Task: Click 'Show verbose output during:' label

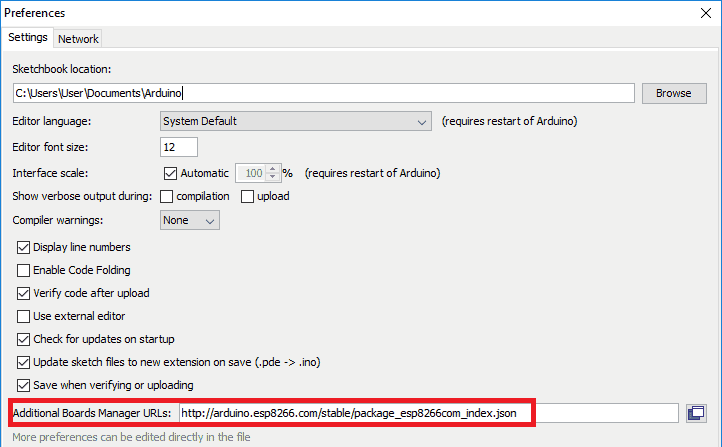Action: click(82, 196)
